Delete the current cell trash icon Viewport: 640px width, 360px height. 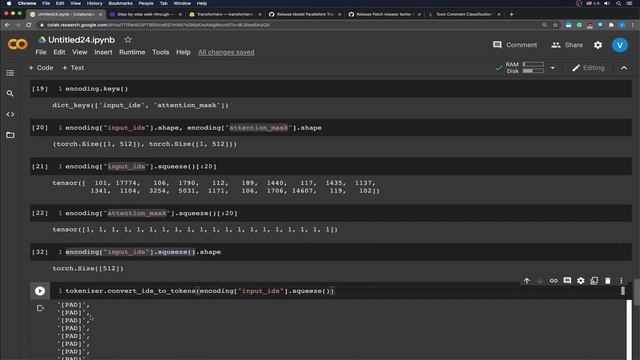point(607,281)
